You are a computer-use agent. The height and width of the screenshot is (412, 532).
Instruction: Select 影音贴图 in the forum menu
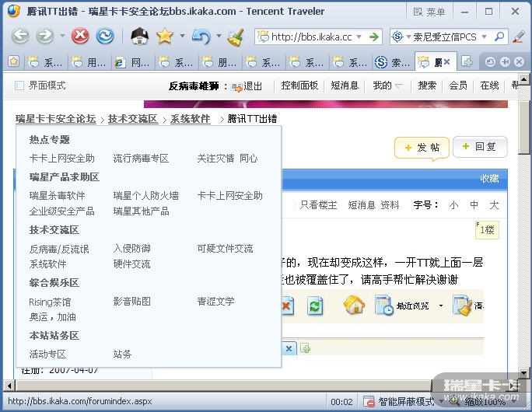tap(132, 301)
